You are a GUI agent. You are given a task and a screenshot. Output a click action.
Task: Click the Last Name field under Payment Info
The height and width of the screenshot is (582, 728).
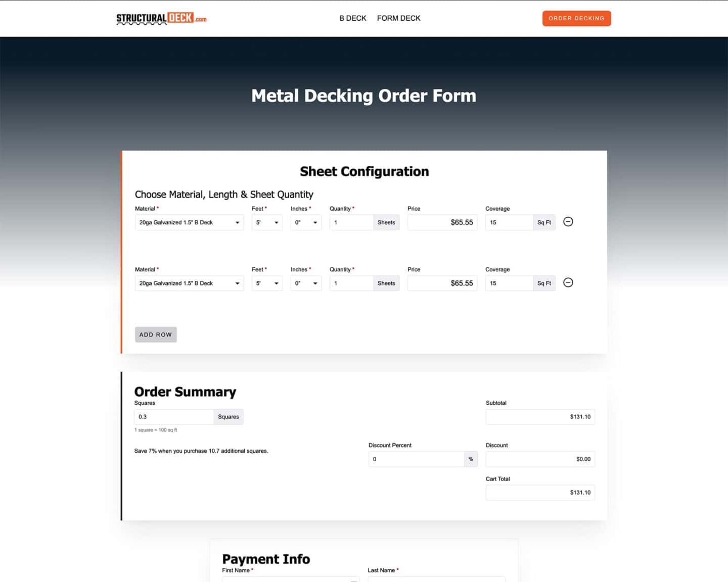pyautogui.click(x=436, y=580)
